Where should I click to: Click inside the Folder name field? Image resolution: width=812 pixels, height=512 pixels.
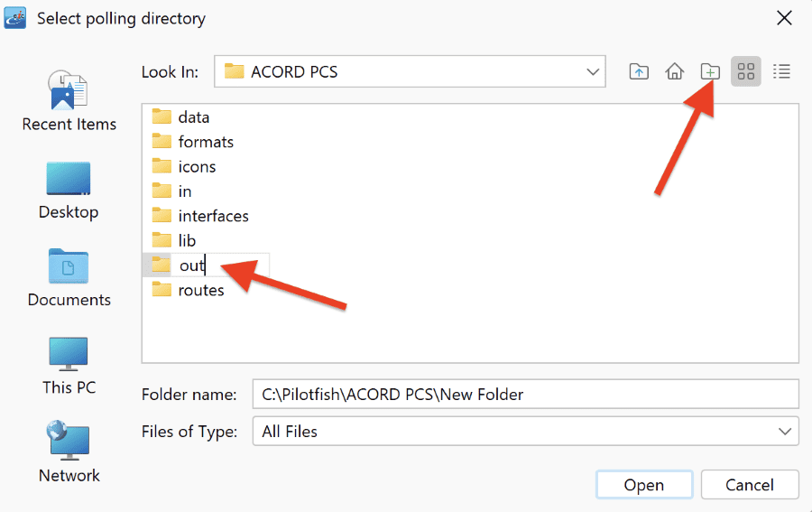pyautogui.click(x=525, y=395)
